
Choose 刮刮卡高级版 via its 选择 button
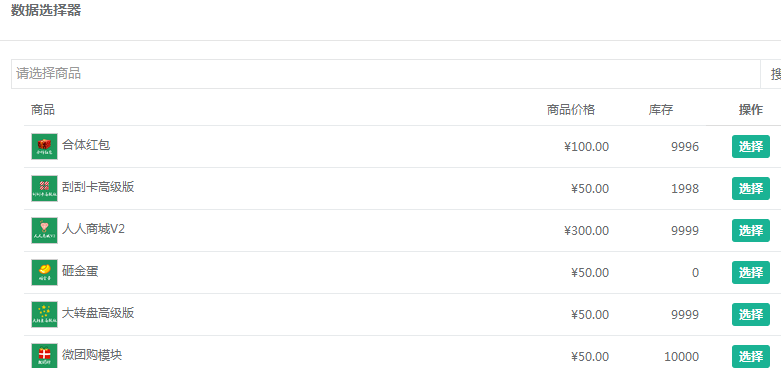(x=751, y=188)
